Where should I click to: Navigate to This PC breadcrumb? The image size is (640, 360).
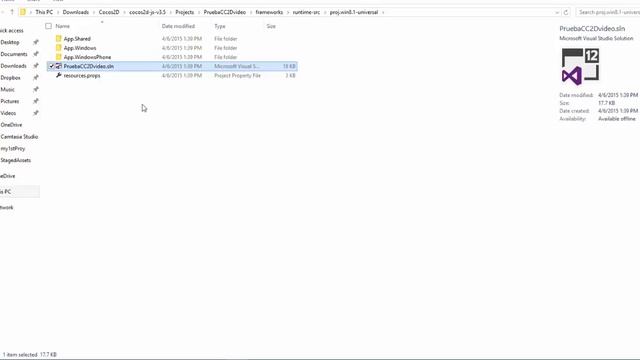pos(44,12)
